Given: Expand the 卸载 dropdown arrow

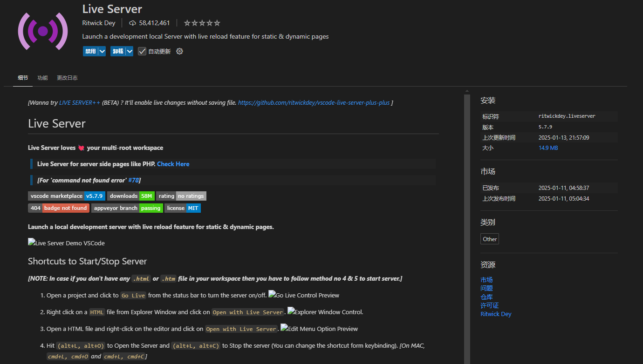Looking at the screenshot, I should point(130,51).
